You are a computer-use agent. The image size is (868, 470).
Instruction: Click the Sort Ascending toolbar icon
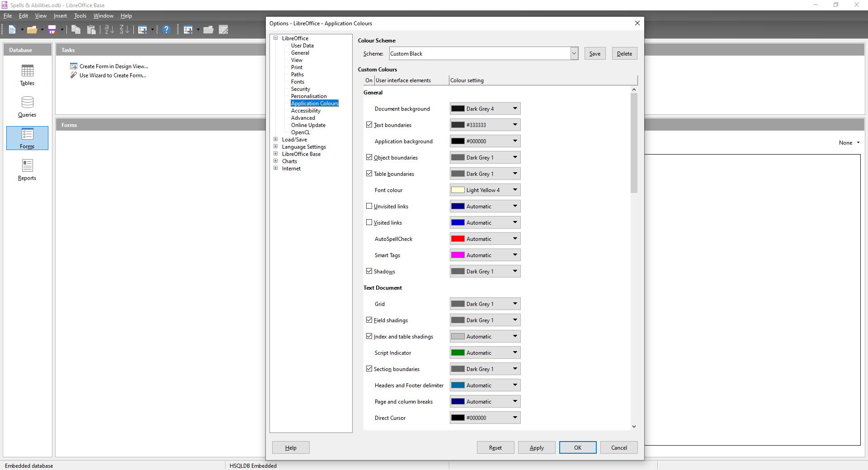coord(109,30)
